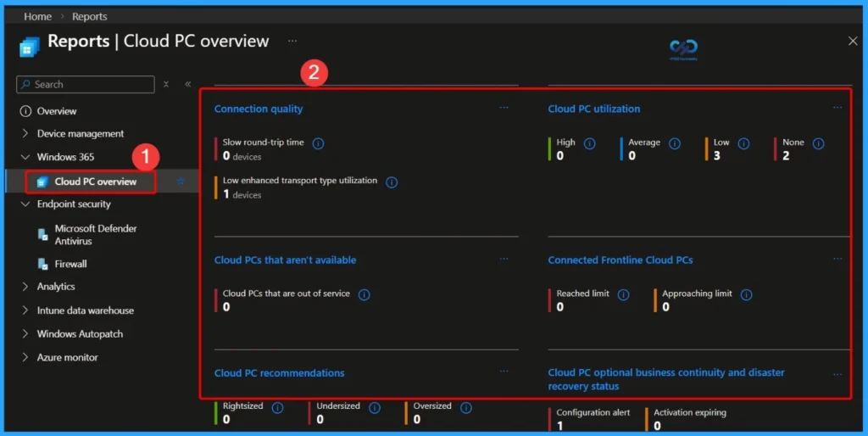Show info for Undersized recommendation
Screen dimensions: 868x436
[x=374, y=408]
